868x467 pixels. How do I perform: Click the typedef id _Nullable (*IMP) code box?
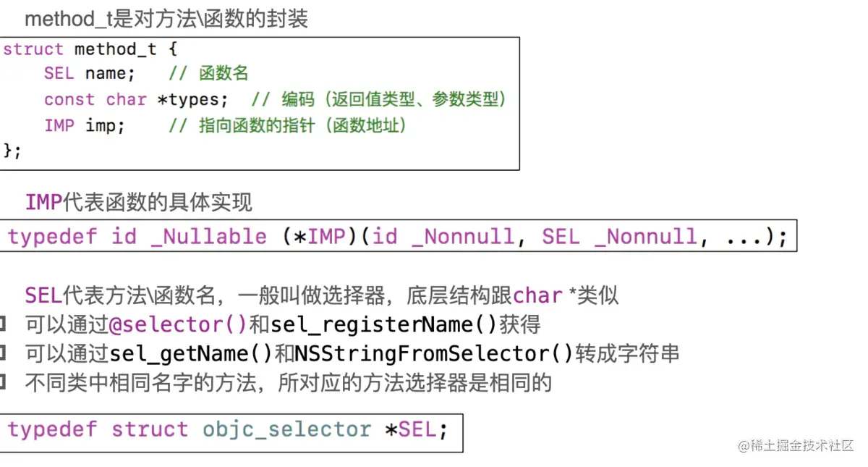click(x=397, y=236)
